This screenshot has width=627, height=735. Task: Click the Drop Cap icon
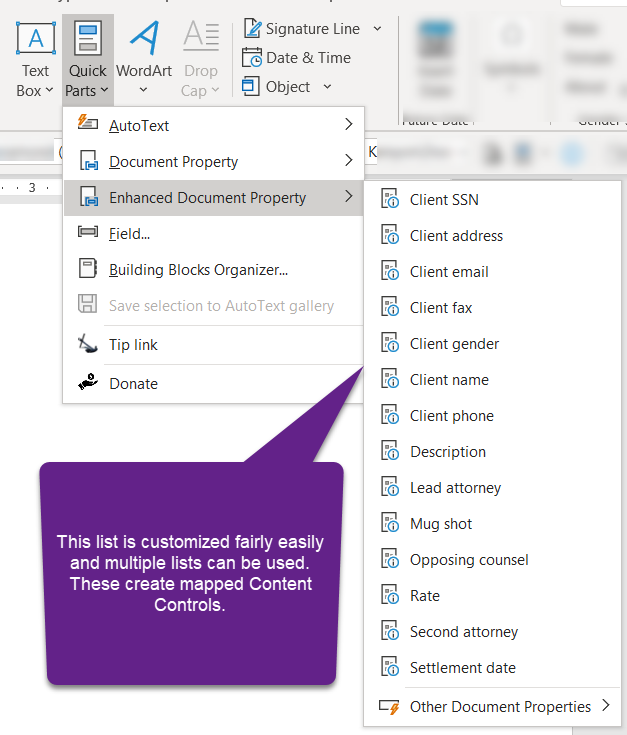coord(201,36)
